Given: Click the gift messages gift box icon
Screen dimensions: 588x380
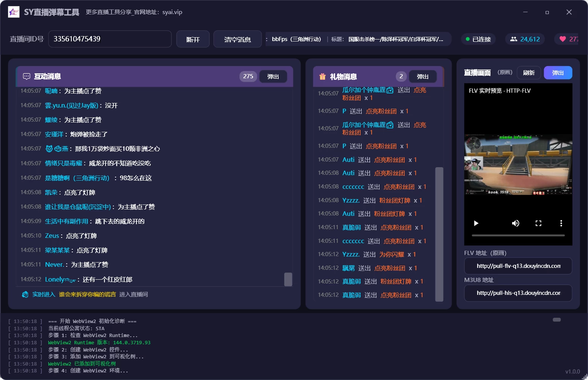Looking at the screenshot, I should [x=322, y=77].
